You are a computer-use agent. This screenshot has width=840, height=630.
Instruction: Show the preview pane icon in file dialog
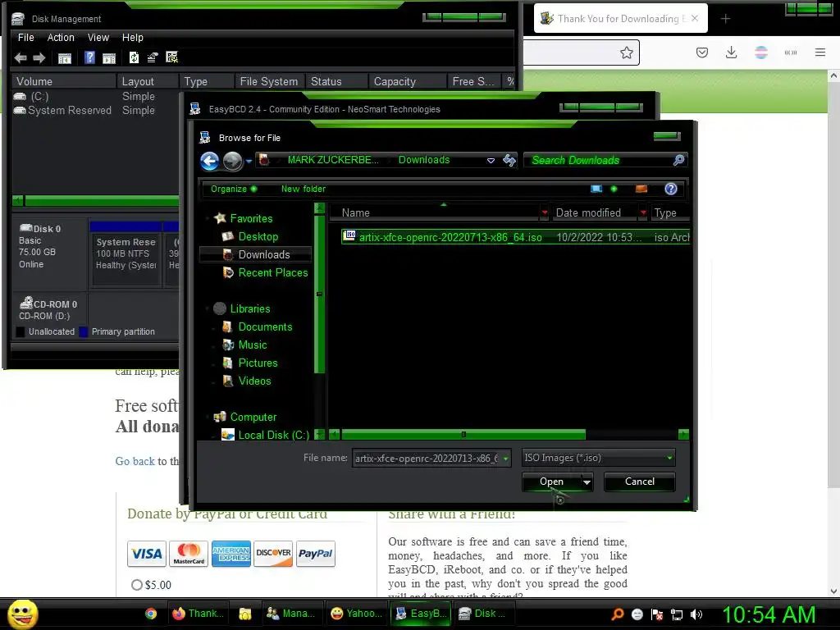tap(641, 189)
